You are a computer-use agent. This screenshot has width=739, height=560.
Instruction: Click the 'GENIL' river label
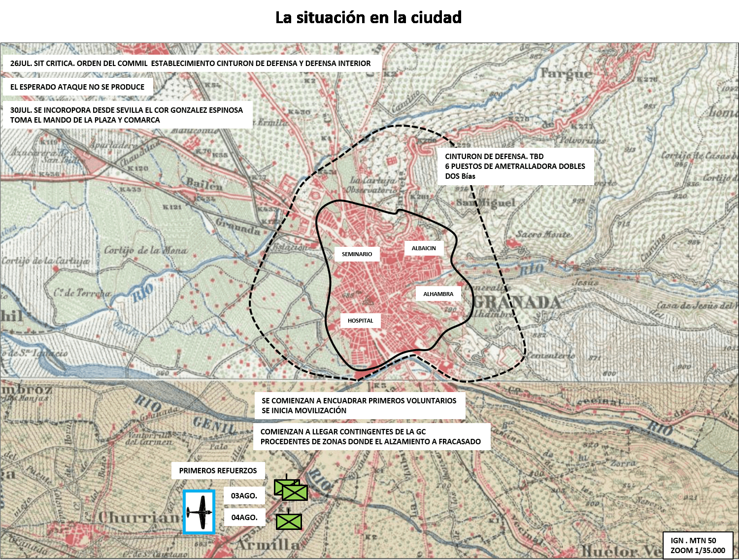coord(215,425)
